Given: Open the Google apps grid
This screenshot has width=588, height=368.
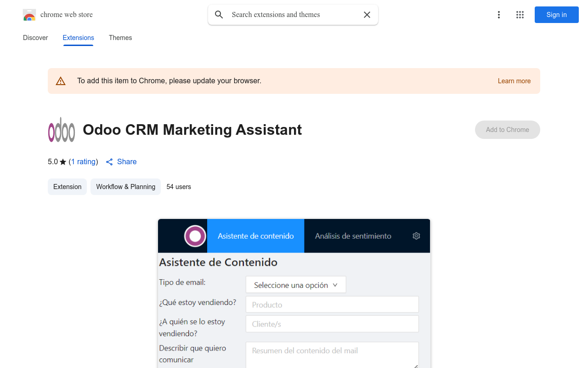Looking at the screenshot, I should point(520,15).
